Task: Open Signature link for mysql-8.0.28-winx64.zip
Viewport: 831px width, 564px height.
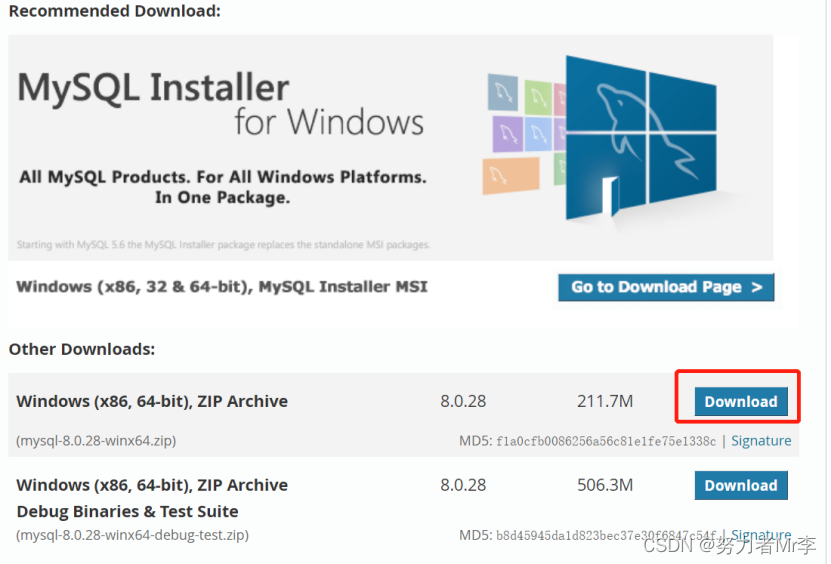Action: tap(761, 440)
